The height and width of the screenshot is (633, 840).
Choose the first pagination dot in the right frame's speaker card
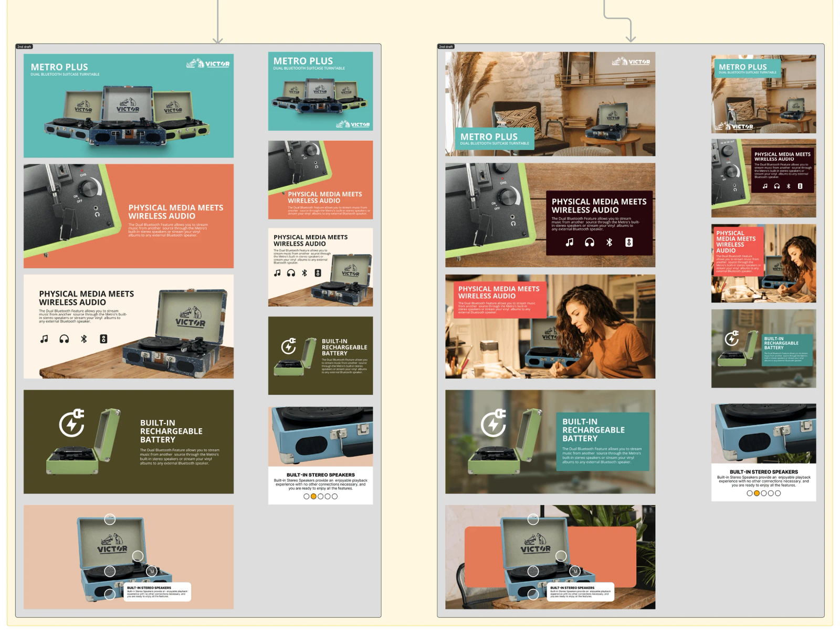pos(750,493)
